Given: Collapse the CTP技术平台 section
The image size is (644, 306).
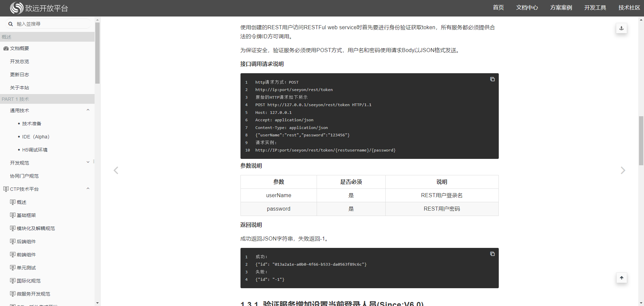Looking at the screenshot, I should pyautogui.click(x=88, y=189).
